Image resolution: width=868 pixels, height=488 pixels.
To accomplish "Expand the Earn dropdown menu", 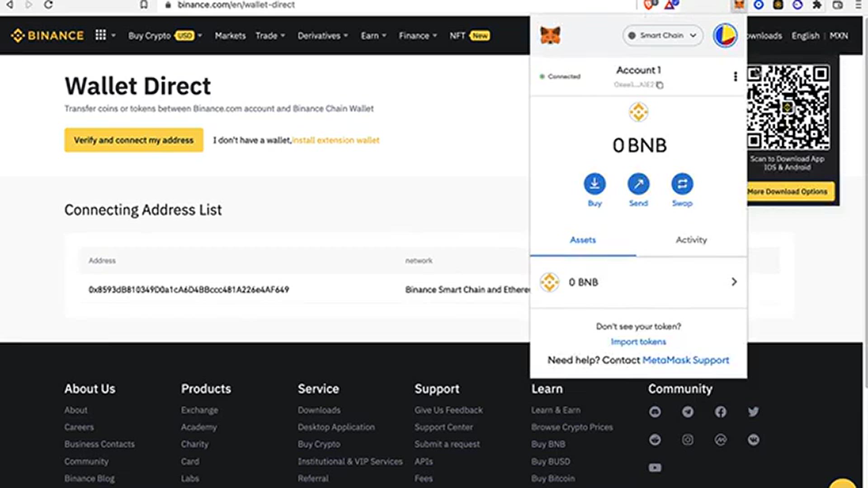I will click(x=373, y=35).
